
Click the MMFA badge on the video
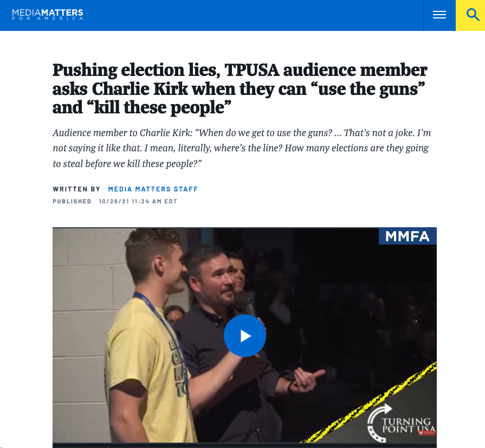pyautogui.click(x=408, y=236)
